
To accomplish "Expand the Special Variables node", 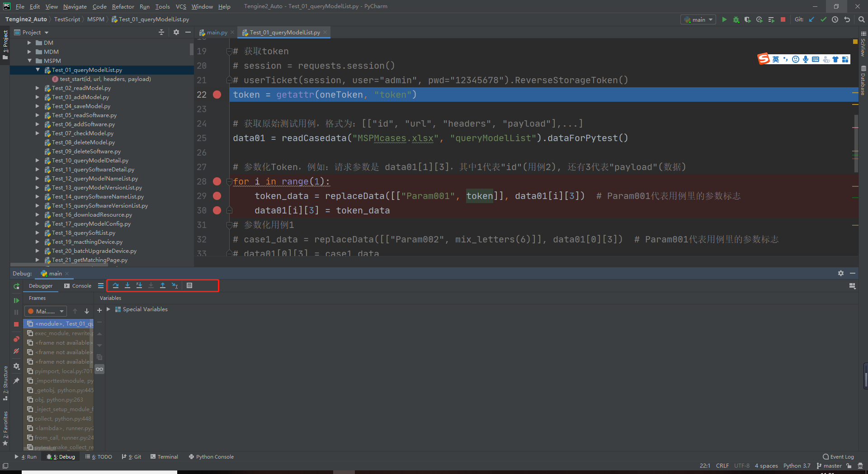I will [x=108, y=309].
